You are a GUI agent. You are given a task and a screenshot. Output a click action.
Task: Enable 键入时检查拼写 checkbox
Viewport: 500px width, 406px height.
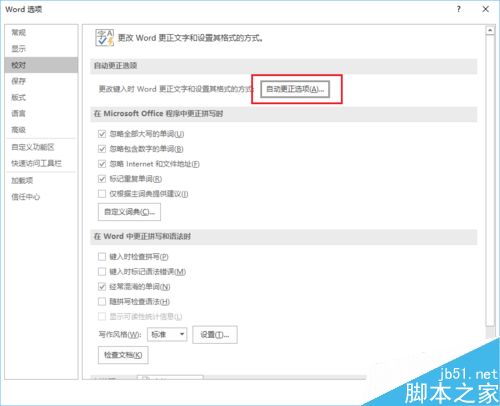pos(102,257)
